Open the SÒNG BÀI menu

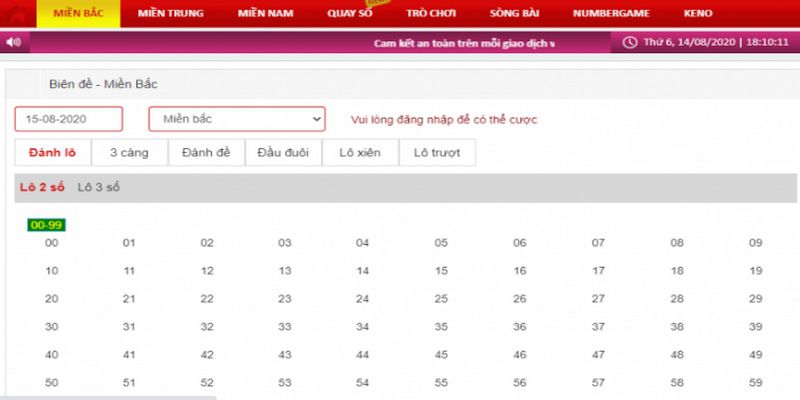[x=514, y=14]
